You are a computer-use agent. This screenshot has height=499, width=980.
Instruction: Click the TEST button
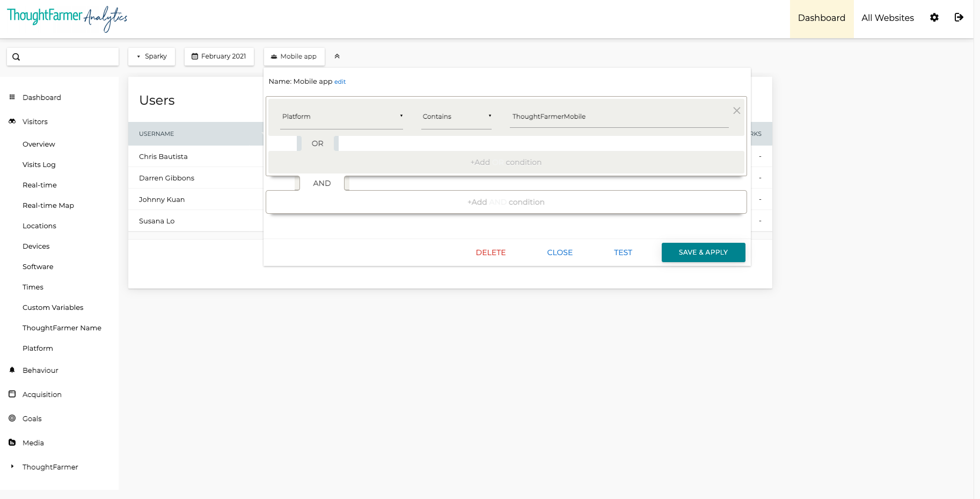tap(623, 252)
